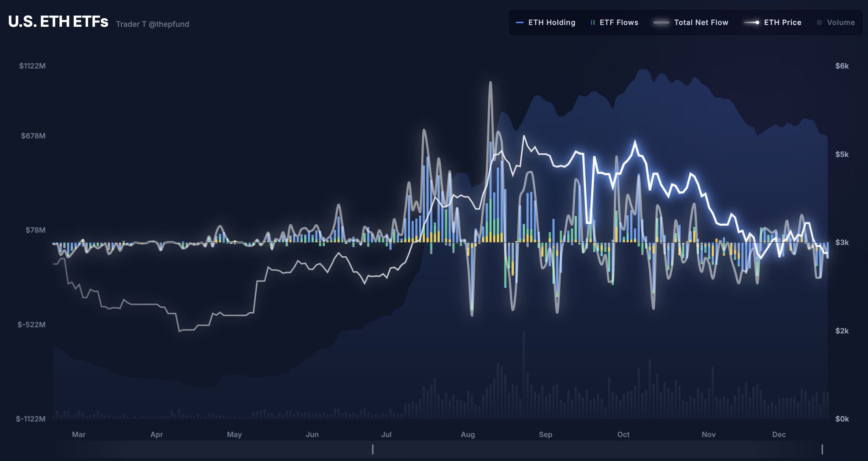Click the left range slider handle
868x461 pixels.
[373, 449]
